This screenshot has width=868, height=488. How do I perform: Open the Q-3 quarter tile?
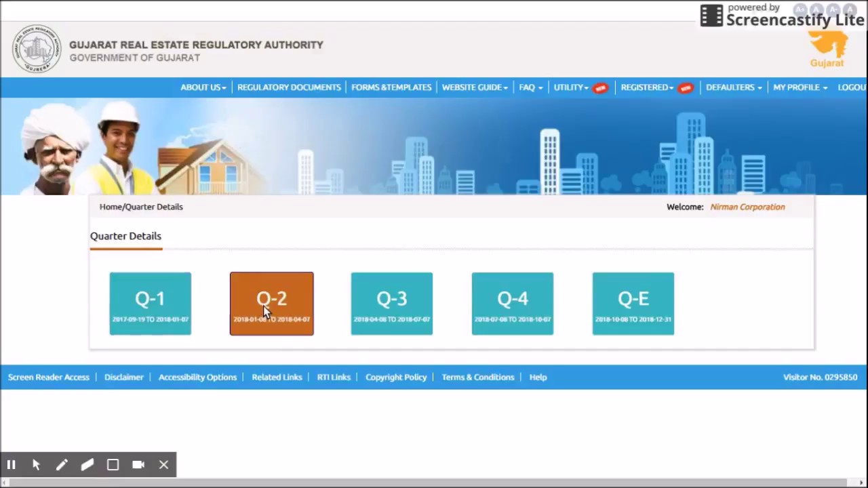[x=392, y=304]
